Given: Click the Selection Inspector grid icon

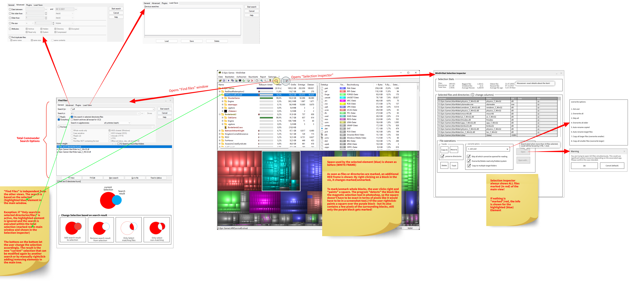Looking at the screenshot, I should tap(286, 81).
